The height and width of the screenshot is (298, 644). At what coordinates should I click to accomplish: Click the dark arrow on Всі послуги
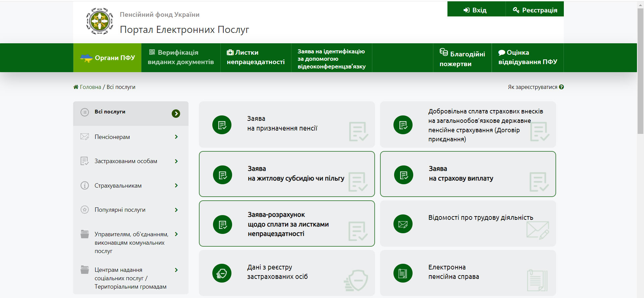176,114
